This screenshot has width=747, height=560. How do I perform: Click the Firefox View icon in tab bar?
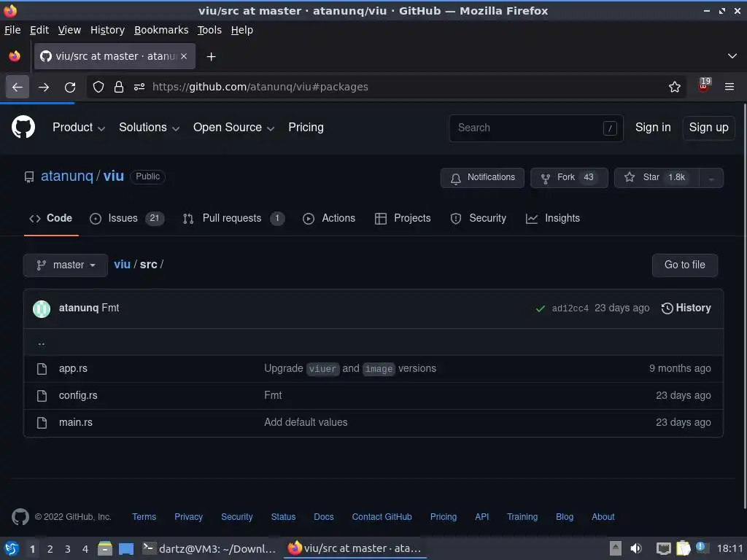click(x=15, y=56)
